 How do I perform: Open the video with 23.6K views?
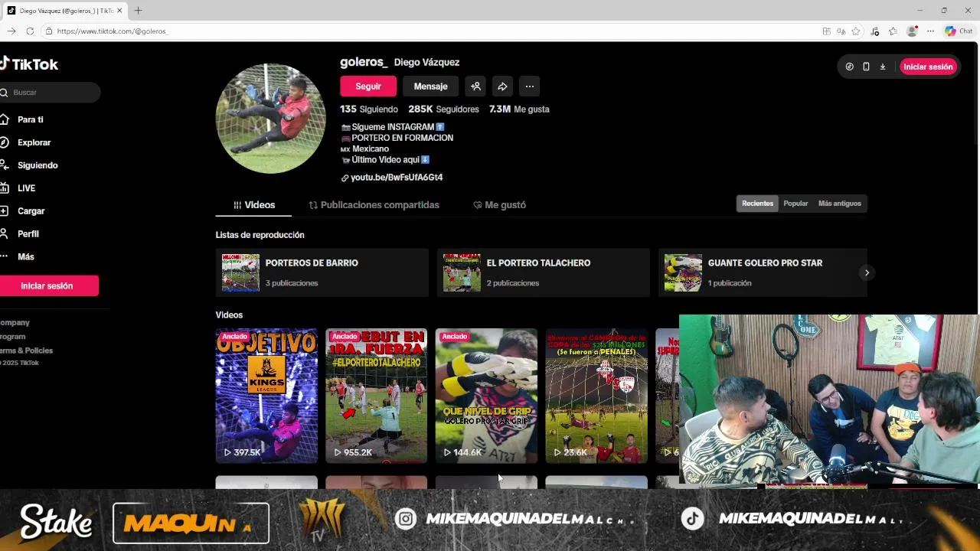(596, 396)
